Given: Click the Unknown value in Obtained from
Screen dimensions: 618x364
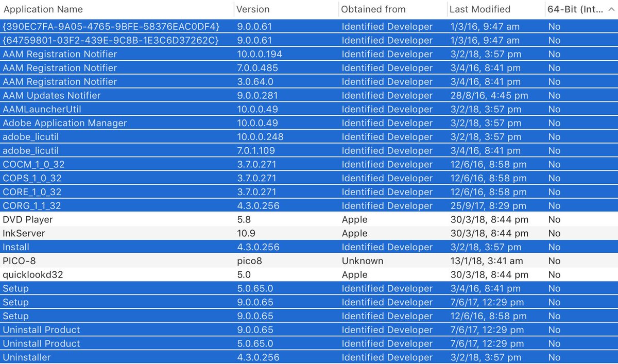Looking at the screenshot, I should tap(363, 261).
